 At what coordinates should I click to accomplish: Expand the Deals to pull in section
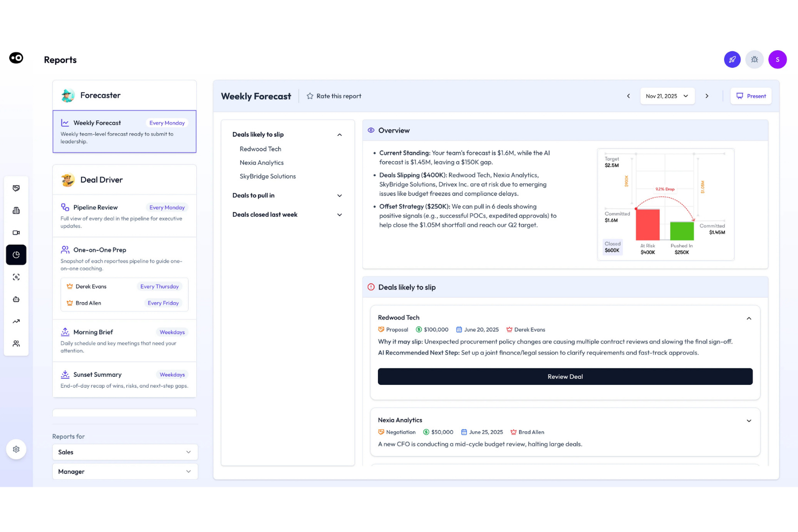pyautogui.click(x=287, y=195)
